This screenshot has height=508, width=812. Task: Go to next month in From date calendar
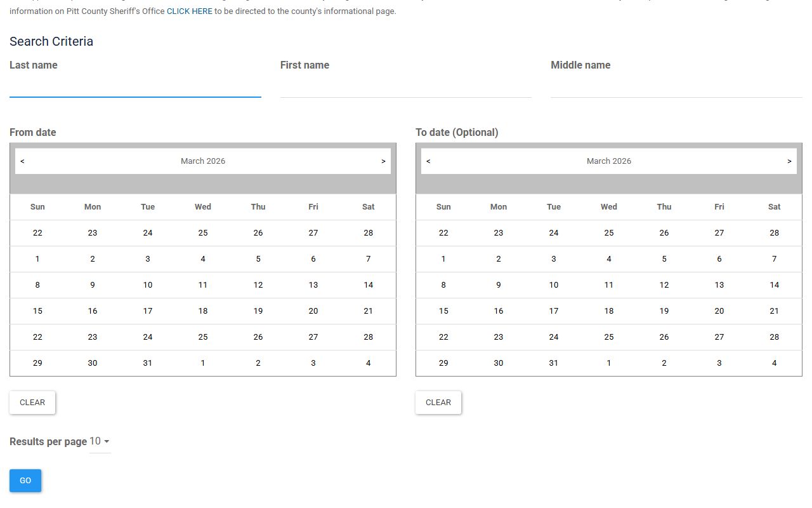click(383, 161)
